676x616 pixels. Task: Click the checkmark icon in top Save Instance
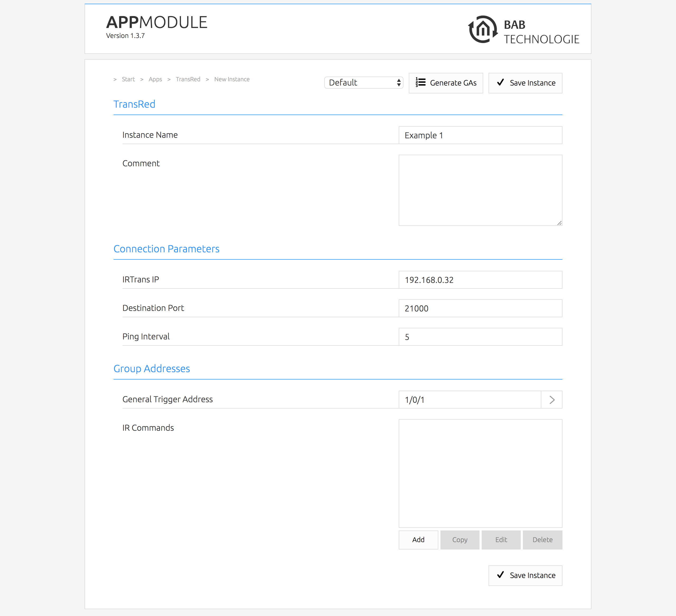click(500, 82)
